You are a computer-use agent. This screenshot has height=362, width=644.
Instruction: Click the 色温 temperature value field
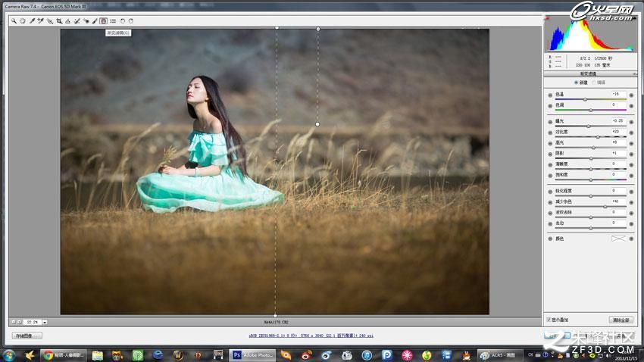click(618, 94)
